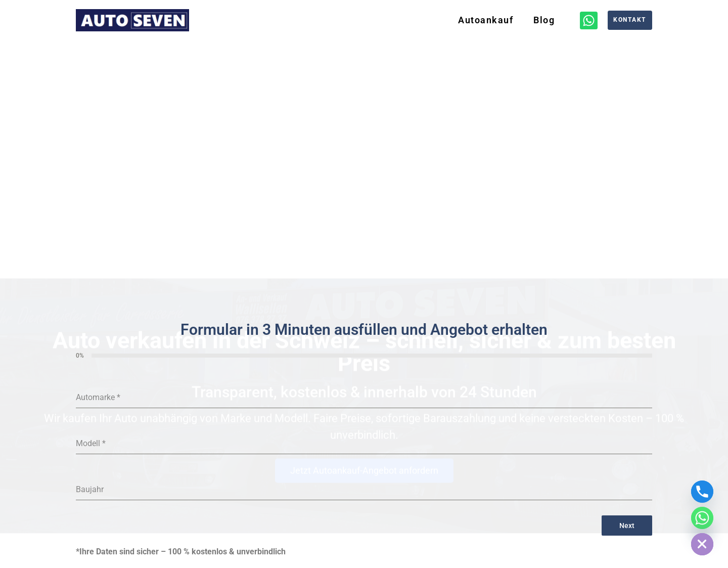Focus the Baujahr input field
This screenshot has height=568, width=728.
click(364, 490)
